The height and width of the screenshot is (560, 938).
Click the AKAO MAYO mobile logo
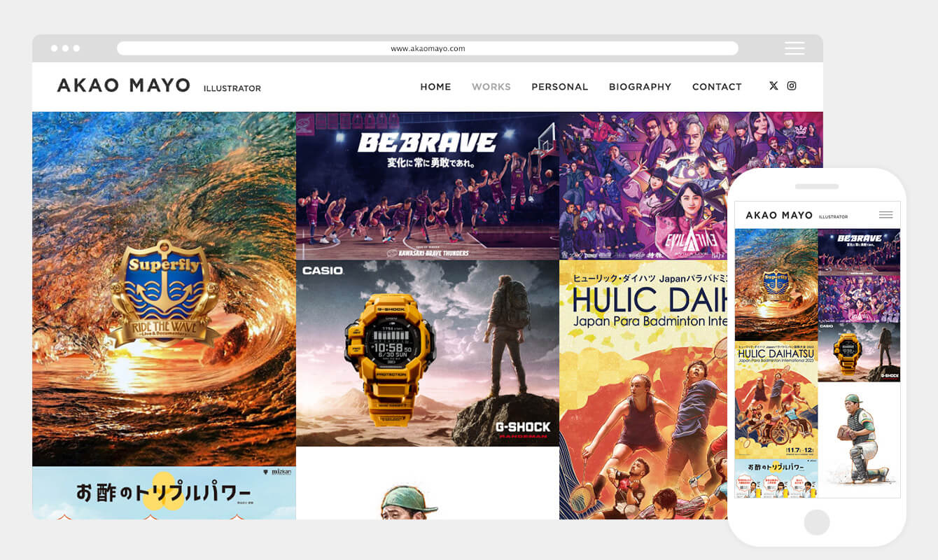[779, 216]
